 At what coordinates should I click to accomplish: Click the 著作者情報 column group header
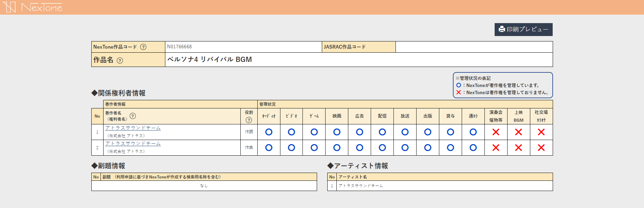180,104
